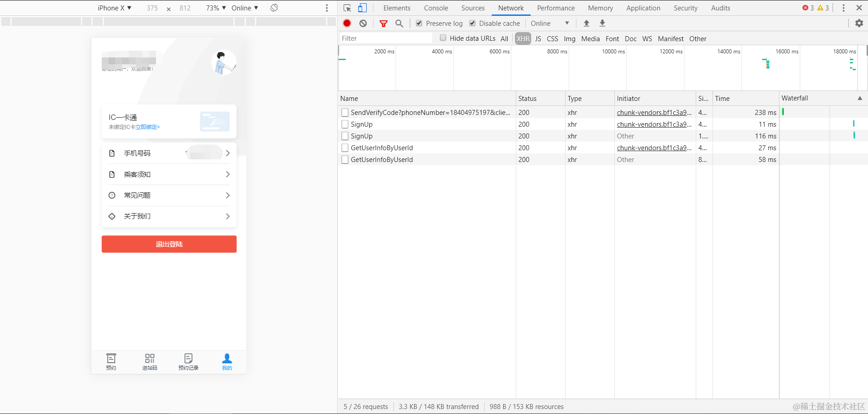
Task: Expand the 手机号码 row chevron
Action: (x=228, y=153)
